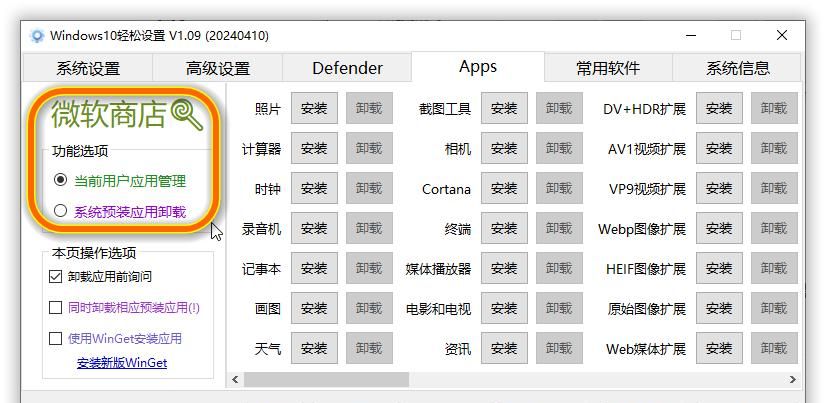
Task: Select the Apps tab
Action: 478,67
